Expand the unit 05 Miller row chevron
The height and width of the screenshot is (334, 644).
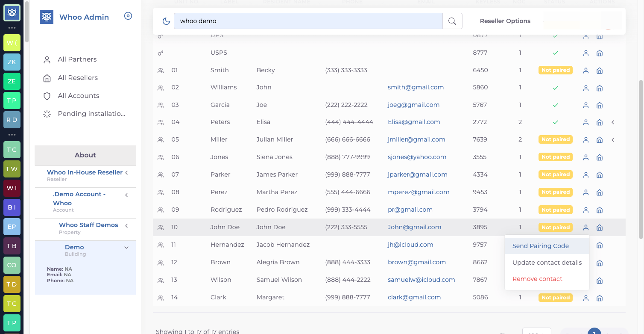click(x=613, y=140)
